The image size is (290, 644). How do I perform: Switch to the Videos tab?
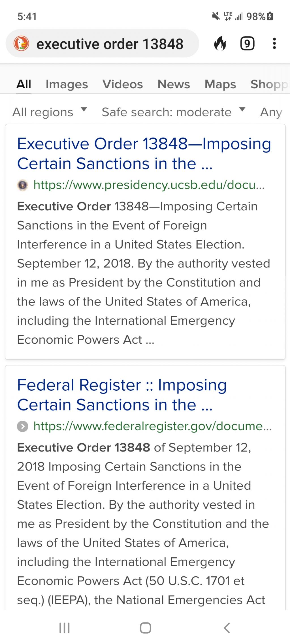tap(123, 84)
